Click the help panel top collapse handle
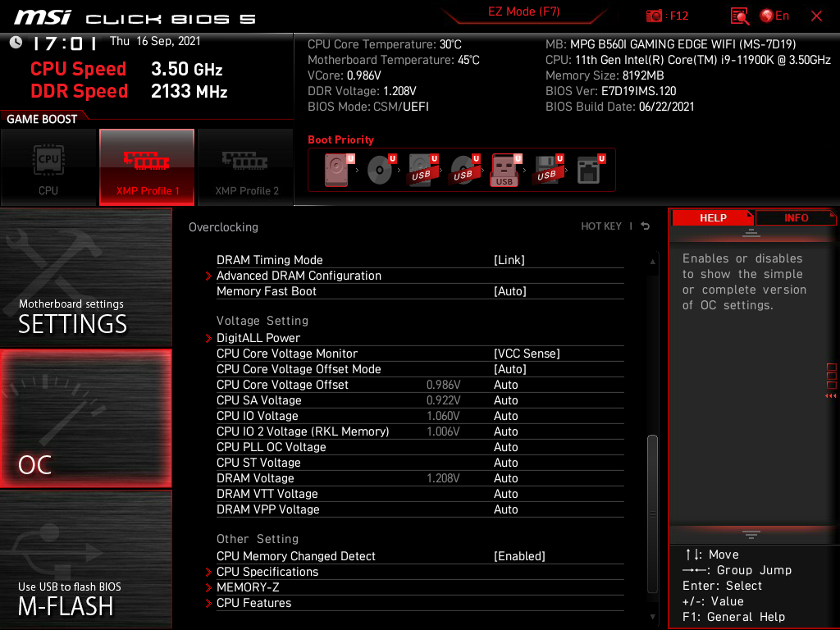 pos(751,232)
